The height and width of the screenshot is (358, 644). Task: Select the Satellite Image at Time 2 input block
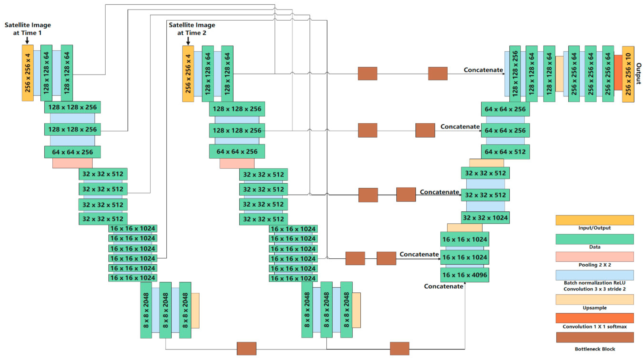188,73
